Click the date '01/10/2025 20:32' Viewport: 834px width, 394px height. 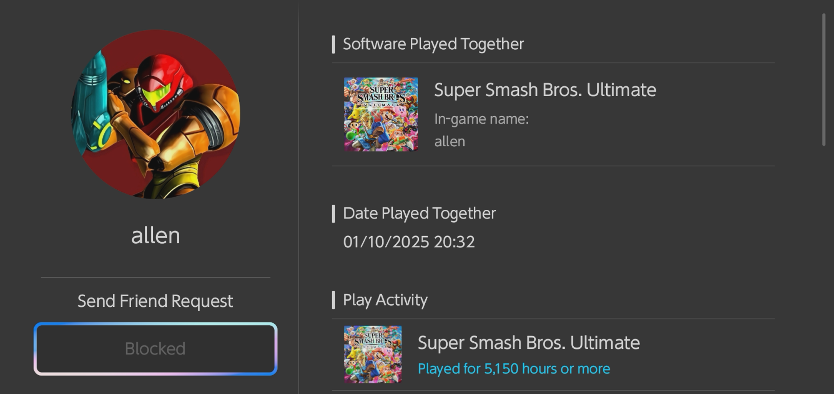pos(409,242)
